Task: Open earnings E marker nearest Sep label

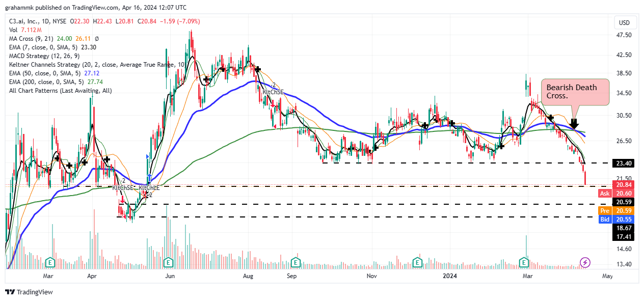Action: [295, 262]
